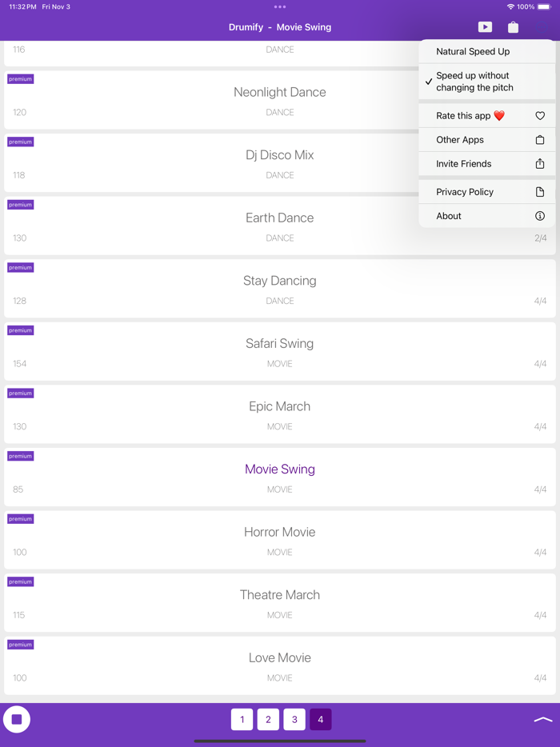Select the Safari Swing rhythm

pos(280,352)
